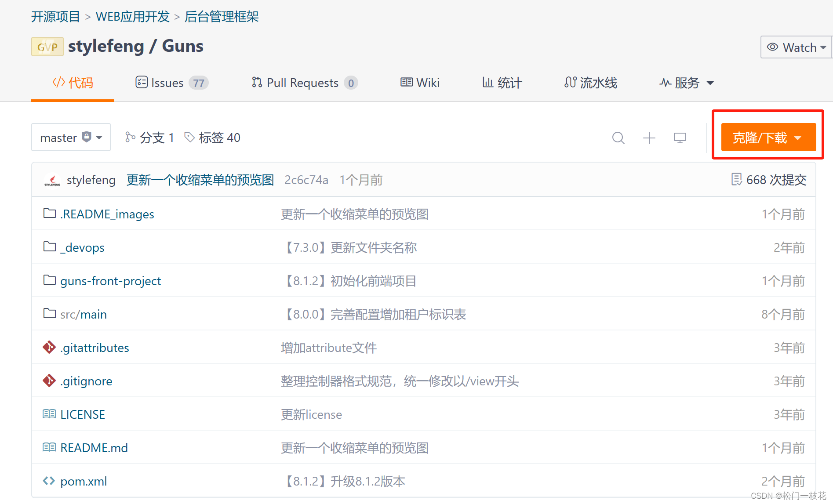Screen dimensions: 833x504
Task: Open the repository search icon
Action: pos(618,138)
